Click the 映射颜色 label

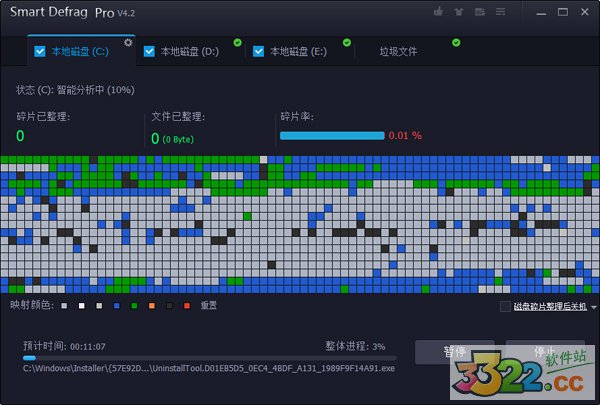click(31, 305)
